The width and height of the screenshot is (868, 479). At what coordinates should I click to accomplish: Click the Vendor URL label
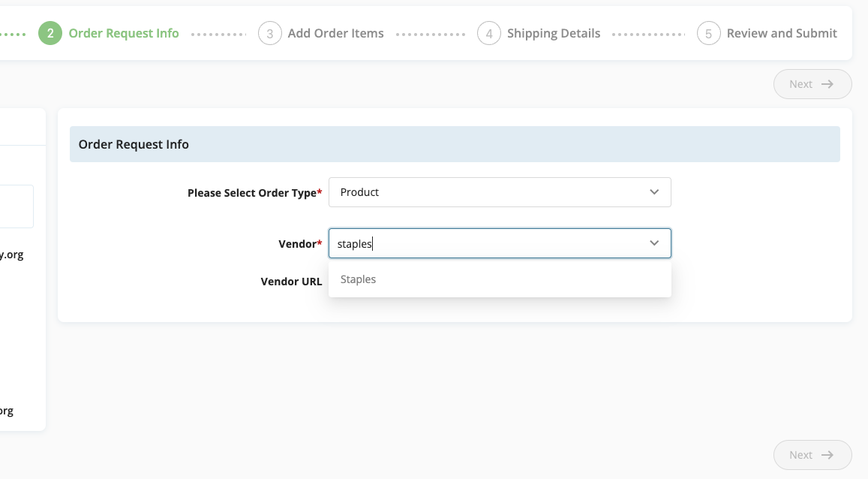coord(291,282)
